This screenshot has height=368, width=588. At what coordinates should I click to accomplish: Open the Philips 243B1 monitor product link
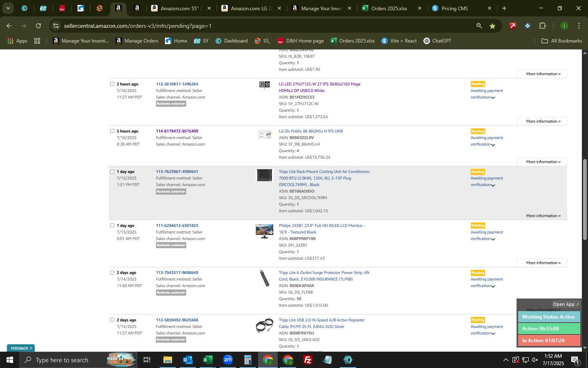click(x=322, y=229)
